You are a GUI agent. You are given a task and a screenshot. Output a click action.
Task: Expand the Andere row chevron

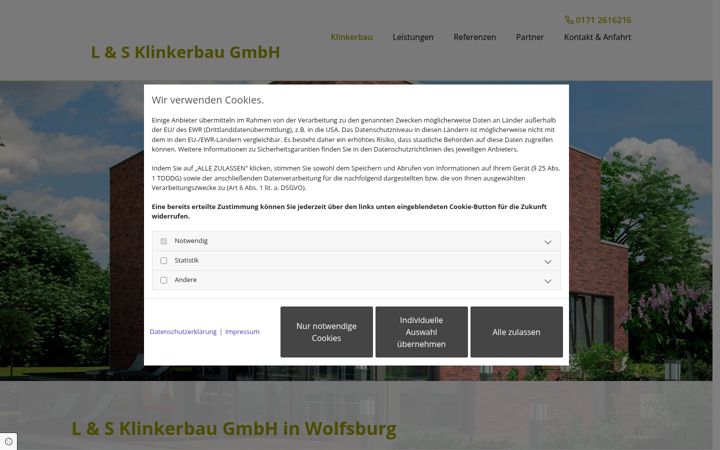[547, 281]
